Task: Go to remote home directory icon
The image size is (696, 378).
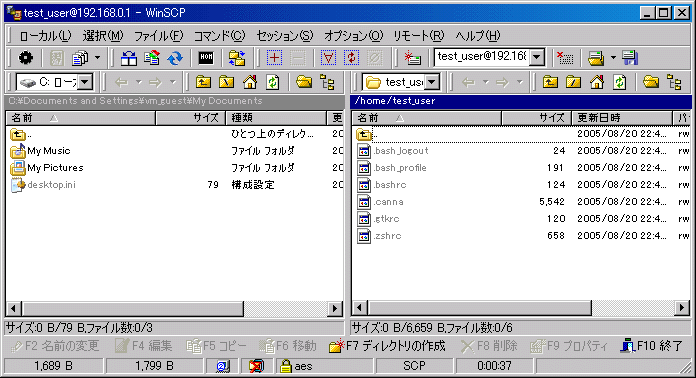Action: point(597,82)
